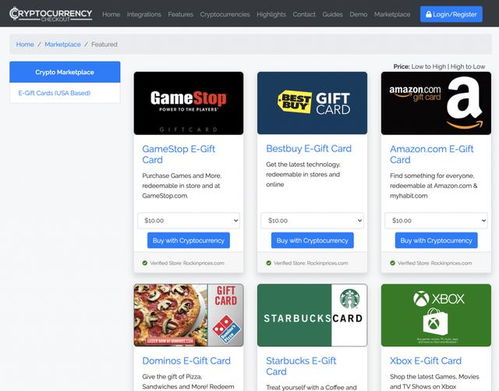Open the Amazon.com gift card image

[x=436, y=103]
